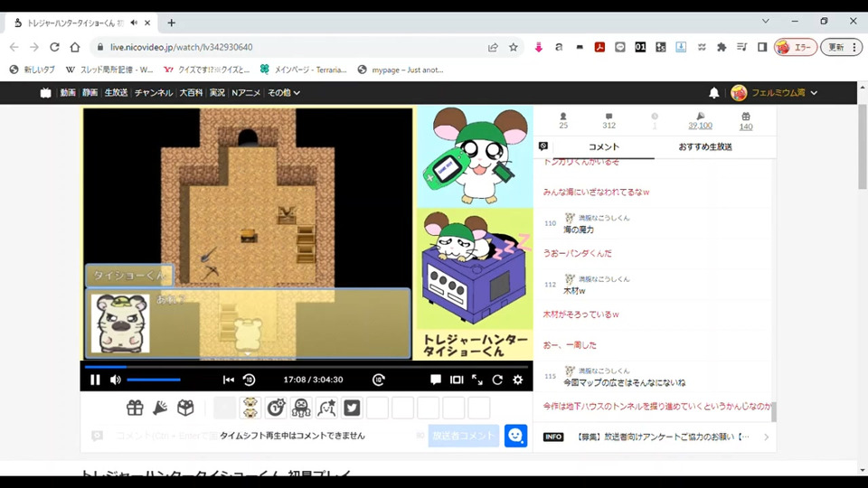Open the 静画 menu item

point(90,93)
